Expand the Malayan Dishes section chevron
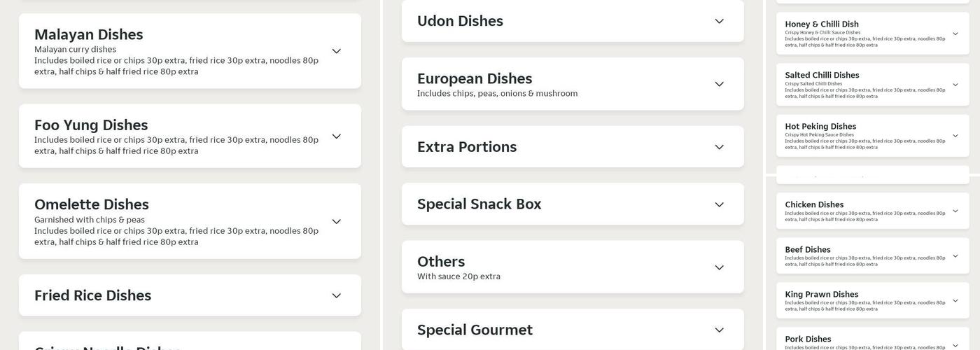 pyautogui.click(x=337, y=51)
